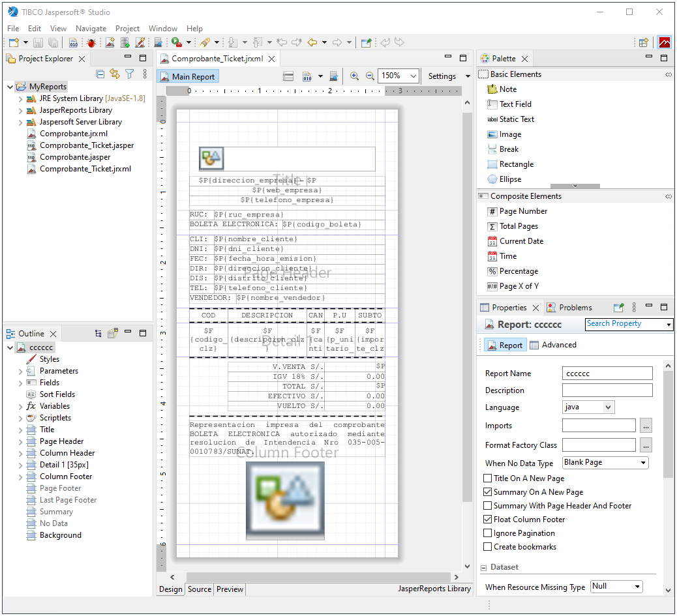Screen dimensions: 677x616
Task: Expand JRE System Library node
Action: [x=20, y=99]
